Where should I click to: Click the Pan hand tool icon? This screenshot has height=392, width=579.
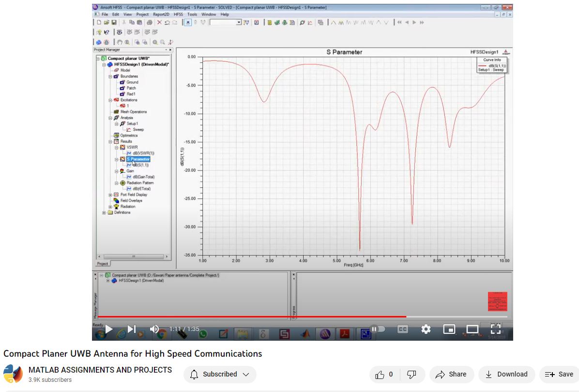tap(120, 42)
